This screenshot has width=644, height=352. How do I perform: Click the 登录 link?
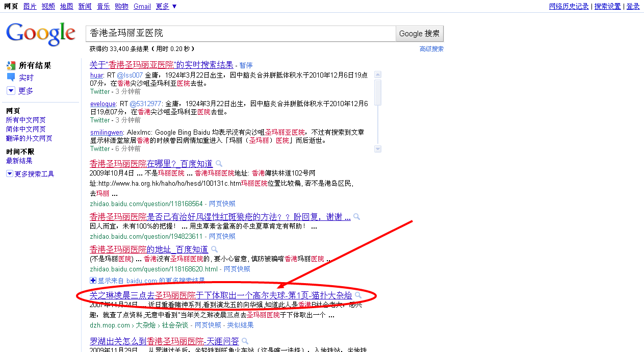click(x=633, y=6)
